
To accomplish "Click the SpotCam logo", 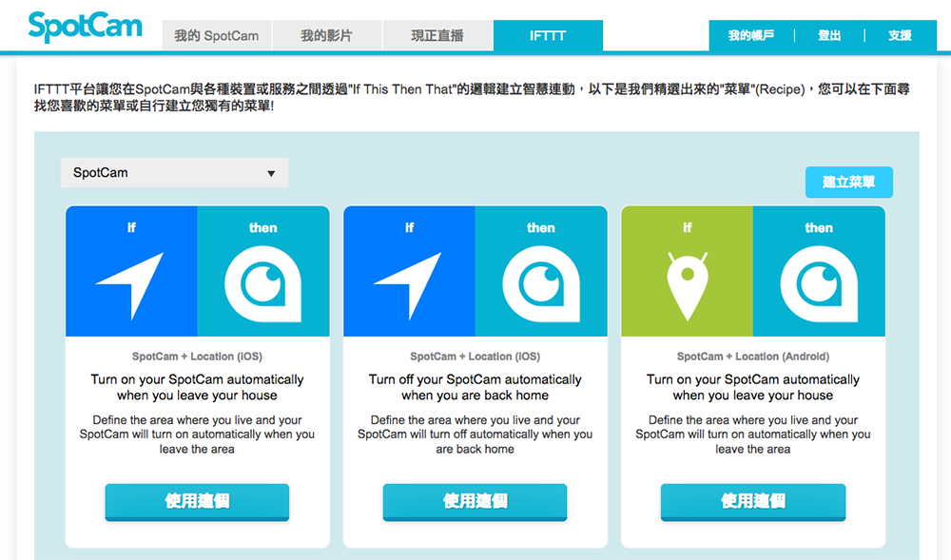I will [86, 26].
